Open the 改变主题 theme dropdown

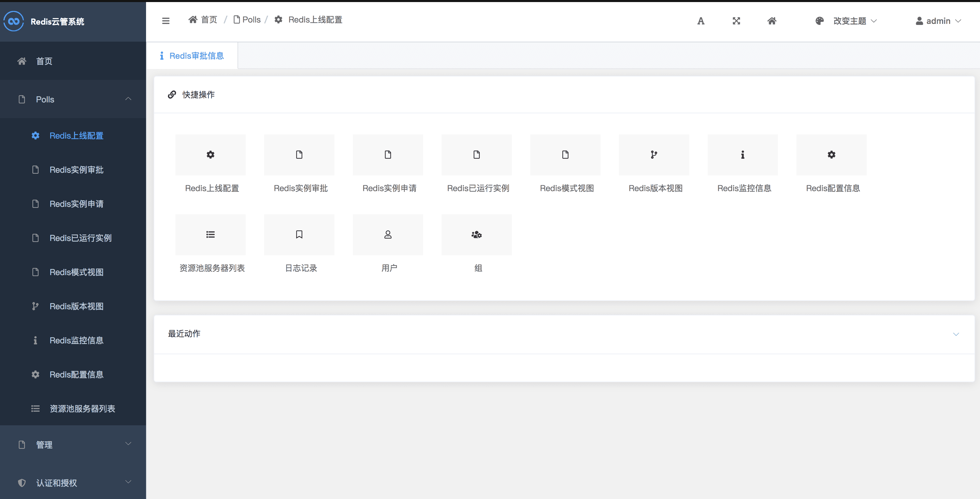click(850, 21)
